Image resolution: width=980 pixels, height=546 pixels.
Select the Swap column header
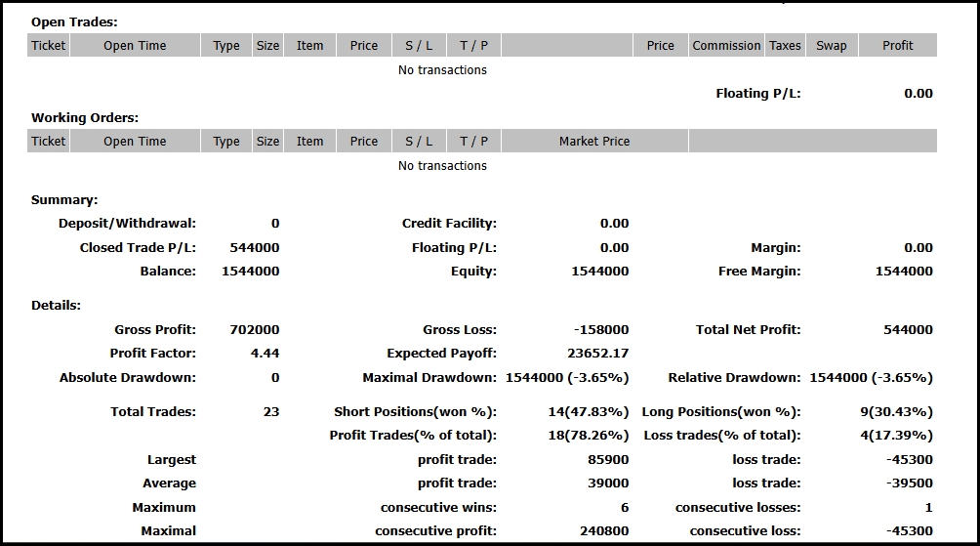832,45
